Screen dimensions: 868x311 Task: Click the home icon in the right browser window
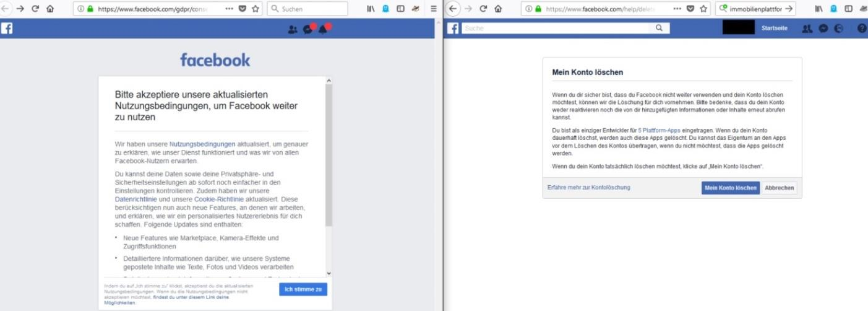(498, 9)
